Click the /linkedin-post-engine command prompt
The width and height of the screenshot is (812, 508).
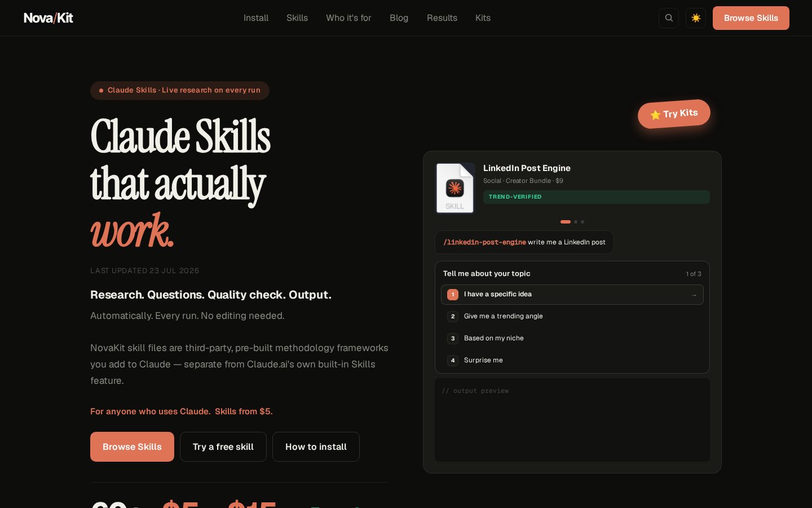(x=524, y=242)
